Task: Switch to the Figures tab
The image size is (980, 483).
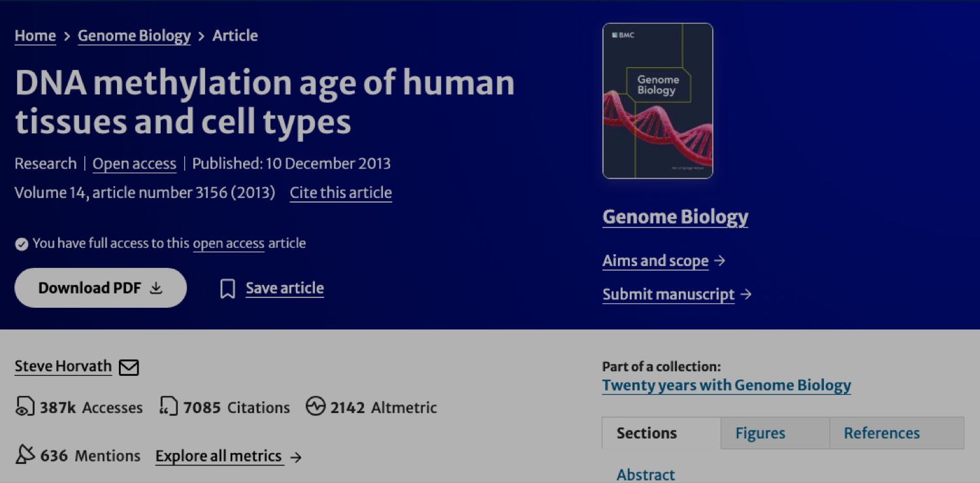Action: tap(775, 433)
